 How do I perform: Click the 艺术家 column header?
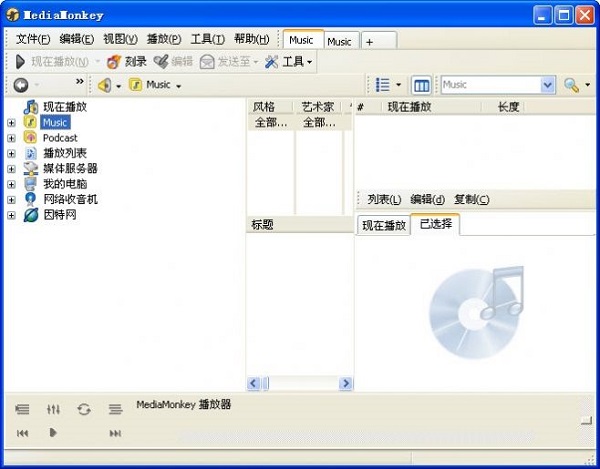[319, 107]
